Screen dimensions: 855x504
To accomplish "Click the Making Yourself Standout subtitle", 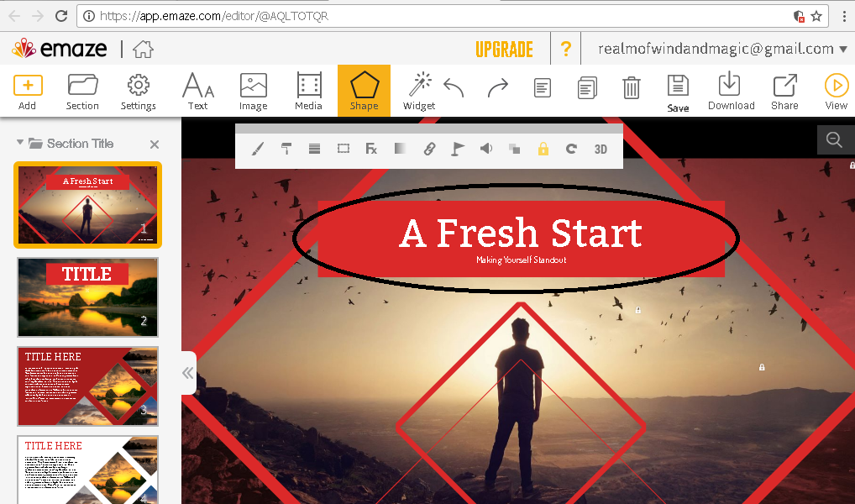I will pyautogui.click(x=521, y=260).
